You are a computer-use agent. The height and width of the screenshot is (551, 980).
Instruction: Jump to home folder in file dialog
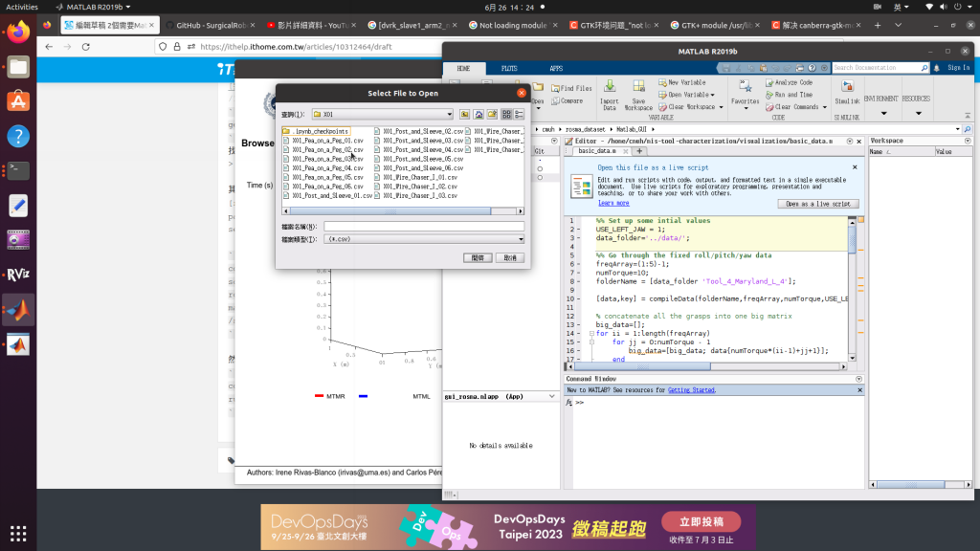click(479, 115)
